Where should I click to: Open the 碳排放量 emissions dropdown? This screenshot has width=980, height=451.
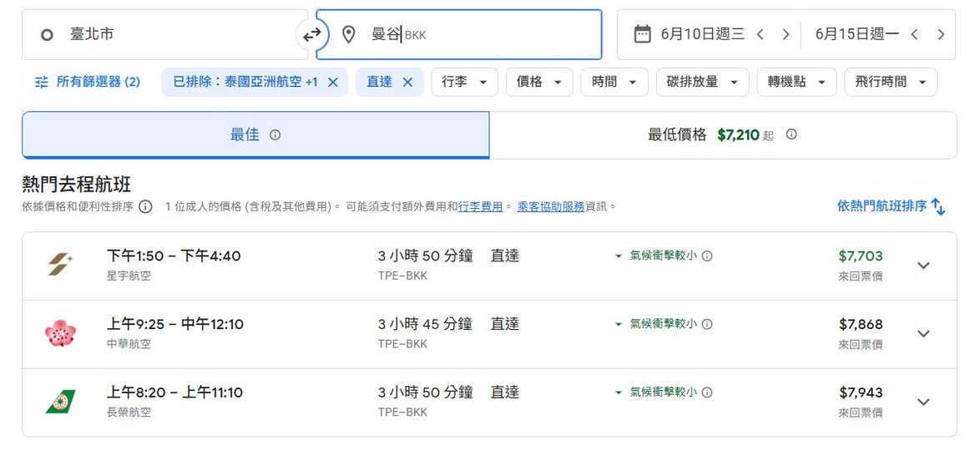[702, 82]
